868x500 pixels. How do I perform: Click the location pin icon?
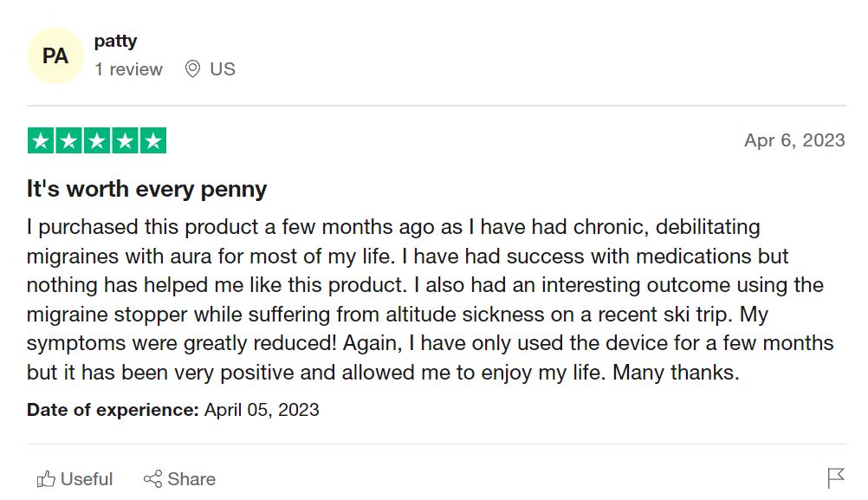point(192,69)
